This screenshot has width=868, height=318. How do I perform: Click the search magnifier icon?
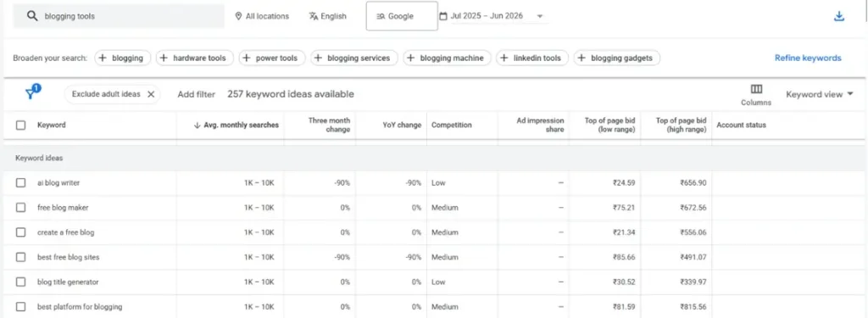point(33,16)
